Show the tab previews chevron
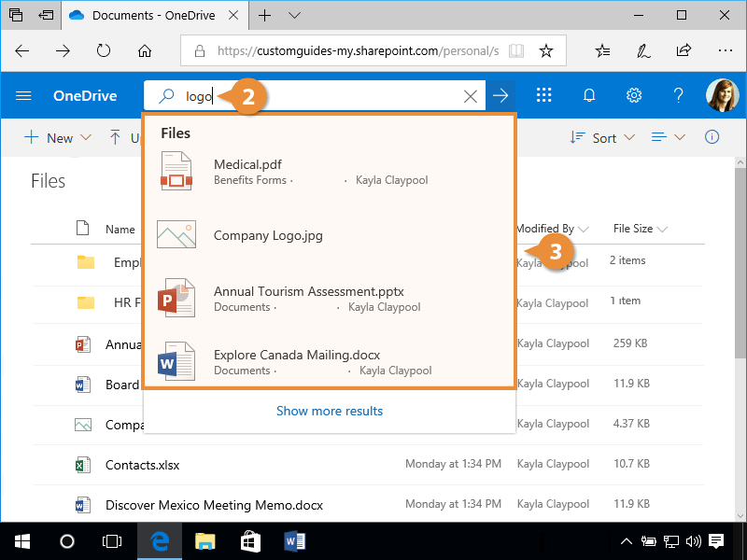747x560 pixels. click(295, 15)
